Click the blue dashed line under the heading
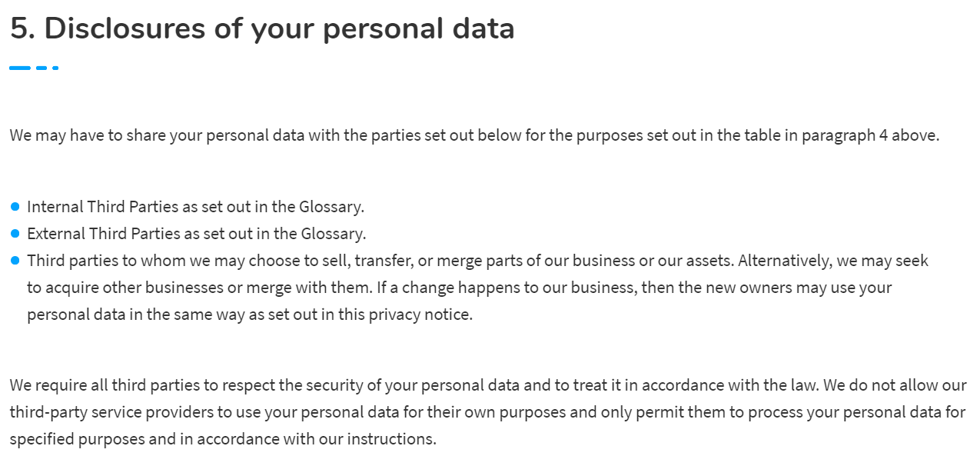The height and width of the screenshot is (476, 980). coord(34,68)
